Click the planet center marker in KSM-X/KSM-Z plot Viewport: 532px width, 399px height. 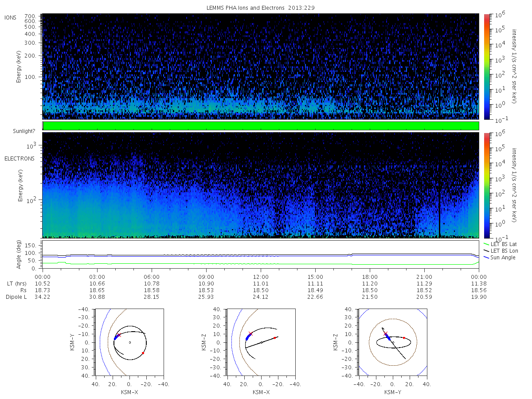pyautogui.click(x=262, y=342)
